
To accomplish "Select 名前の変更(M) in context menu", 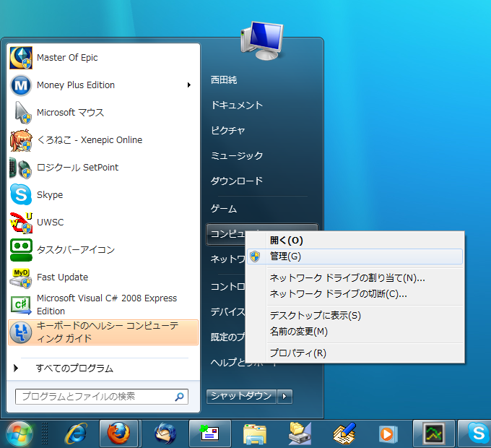I will point(355,331).
